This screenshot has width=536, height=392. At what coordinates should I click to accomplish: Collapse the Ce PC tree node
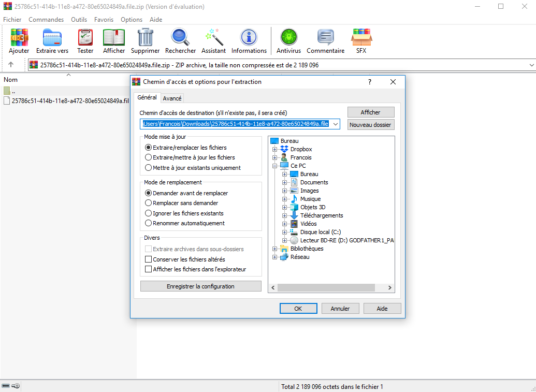click(275, 166)
